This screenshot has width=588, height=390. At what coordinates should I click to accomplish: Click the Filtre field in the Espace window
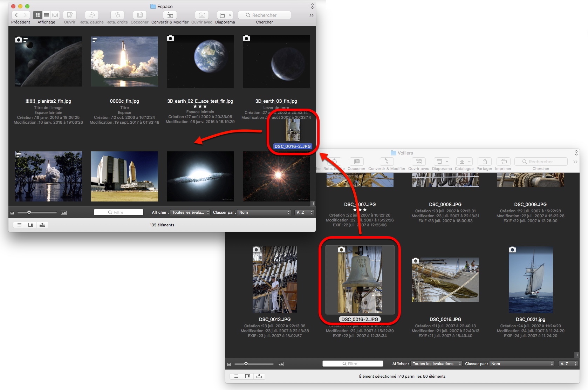click(x=118, y=212)
